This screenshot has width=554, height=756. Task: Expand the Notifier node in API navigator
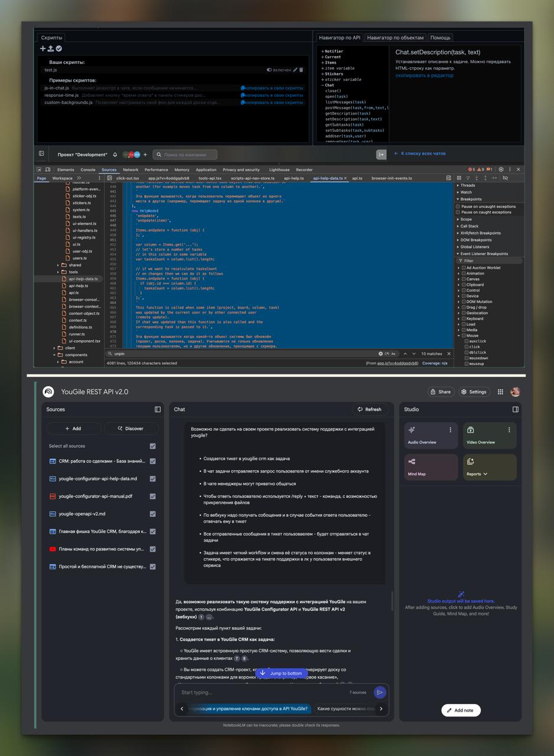(x=323, y=51)
